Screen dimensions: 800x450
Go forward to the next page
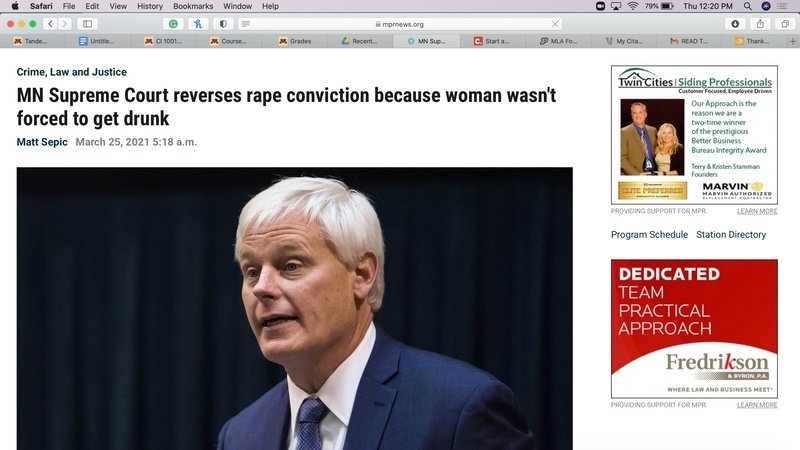click(x=64, y=24)
